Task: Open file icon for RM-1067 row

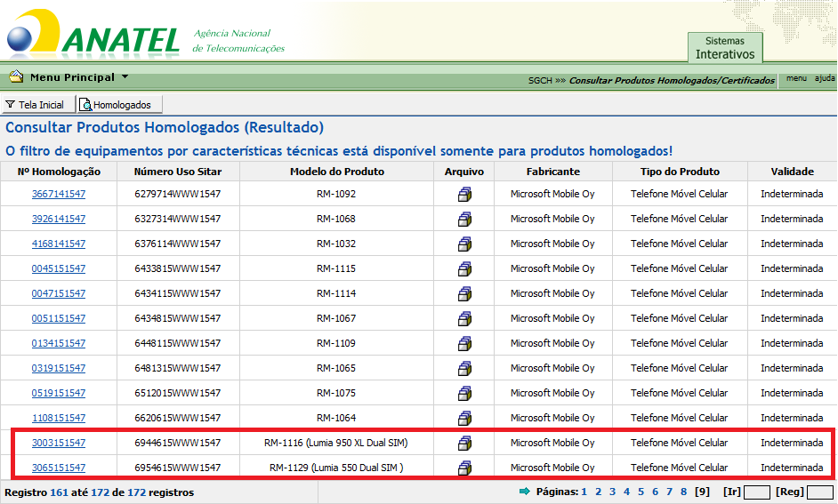Action: point(464,319)
